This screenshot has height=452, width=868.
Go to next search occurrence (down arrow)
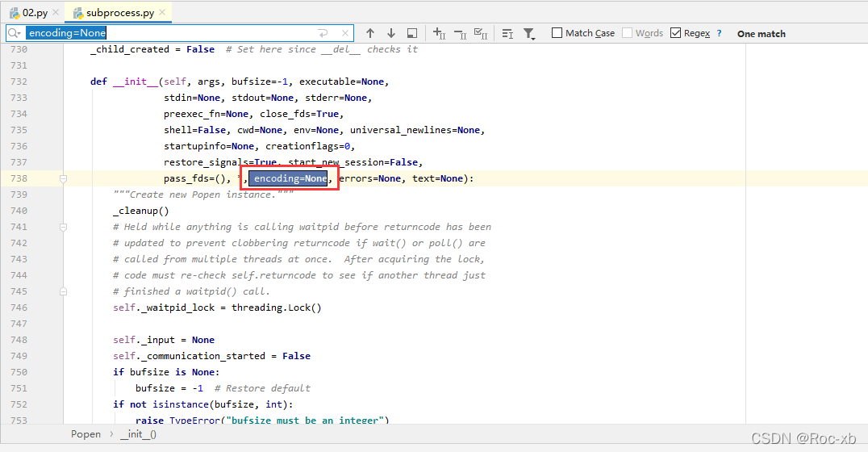tap(391, 33)
